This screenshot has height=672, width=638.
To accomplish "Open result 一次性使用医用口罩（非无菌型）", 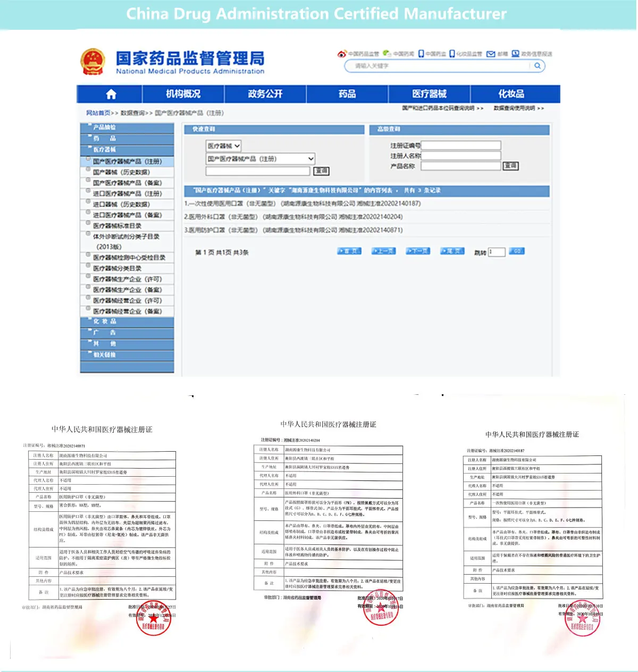I will point(303,203).
